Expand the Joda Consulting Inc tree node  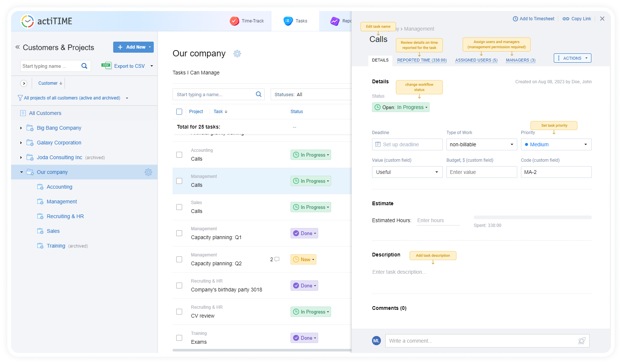(21, 157)
